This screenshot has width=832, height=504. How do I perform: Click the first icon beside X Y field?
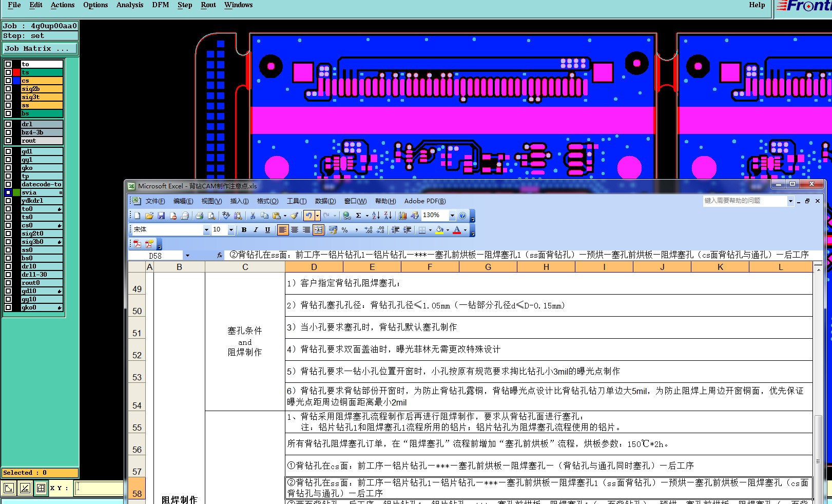(9, 488)
